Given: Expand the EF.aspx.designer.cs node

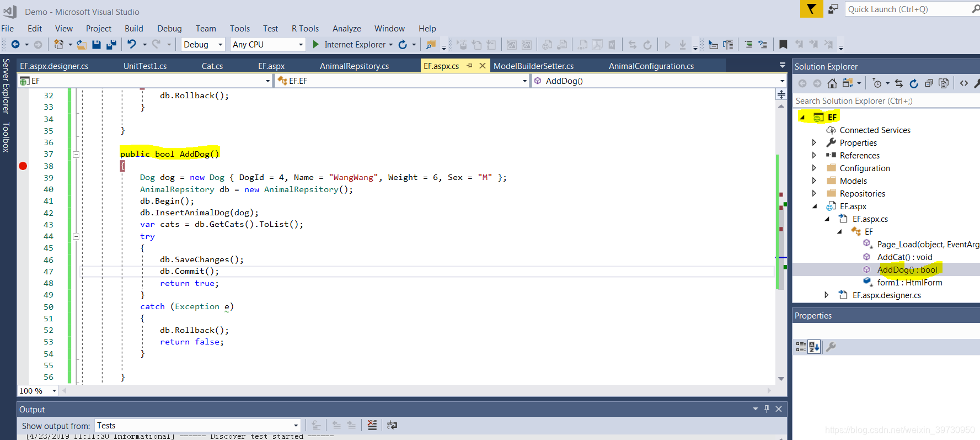Looking at the screenshot, I should tap(827, 295).
